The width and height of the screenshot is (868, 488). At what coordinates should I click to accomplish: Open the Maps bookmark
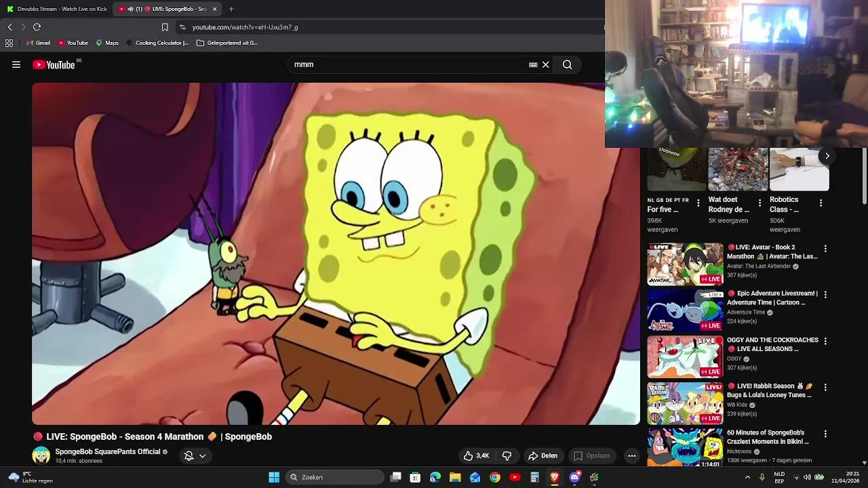click(x=107, y=43)
